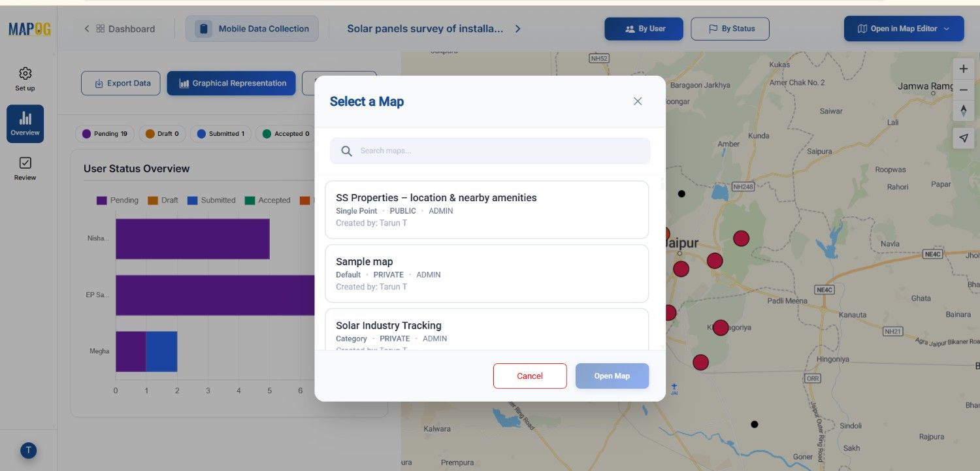Expand the Solar panels survey breadcrumb chevron
Image resolution: width=980 pixels, height=471 pixels.
pyautogui.click(x=517, y=28)
